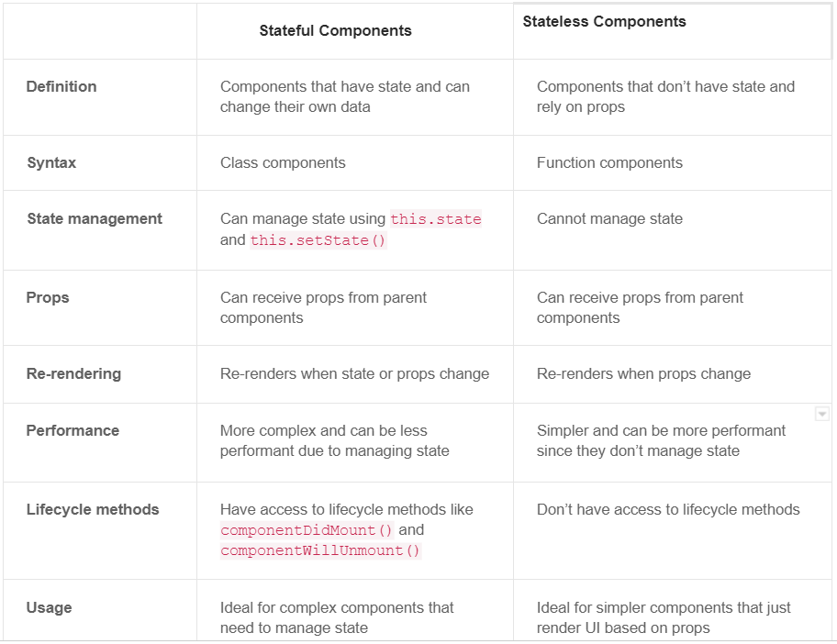Screen dimensions: 837x644
Task: Select the Usage row label
Action: (x=50, y=607)
